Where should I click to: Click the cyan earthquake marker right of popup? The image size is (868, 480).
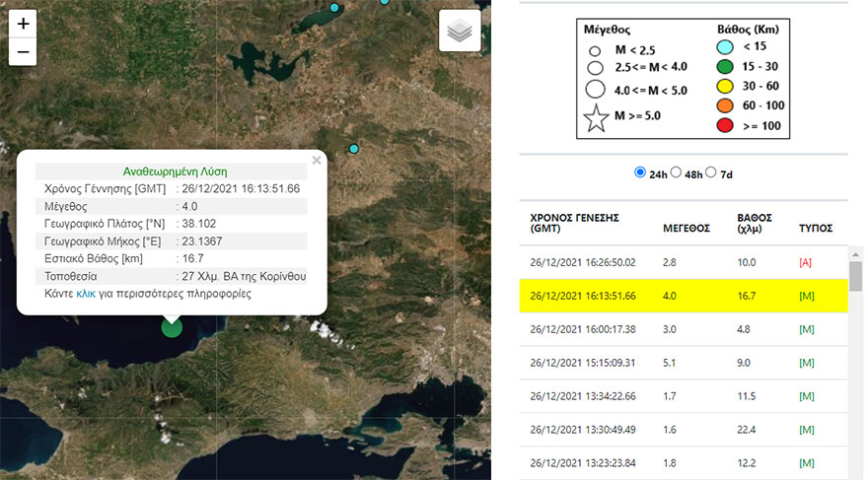354,149
